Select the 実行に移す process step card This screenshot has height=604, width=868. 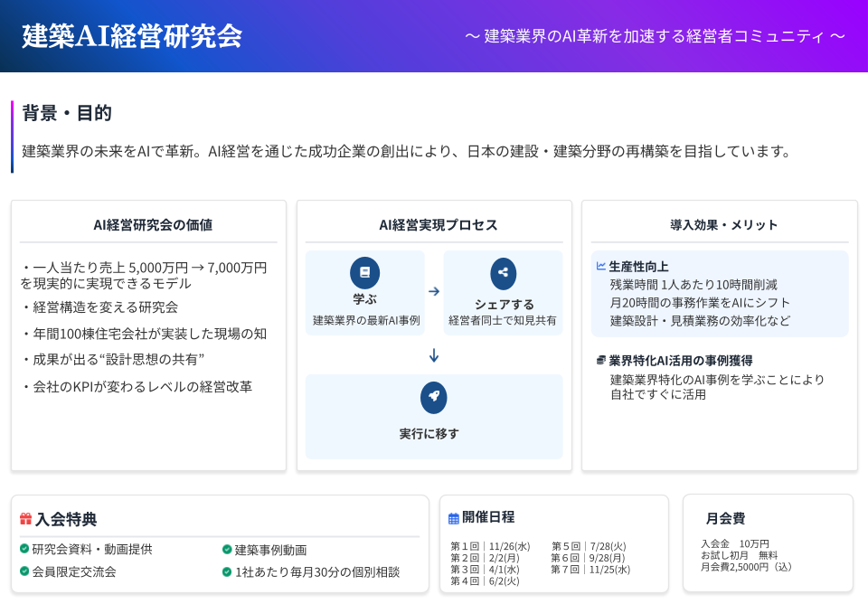[x=434, y=417]
